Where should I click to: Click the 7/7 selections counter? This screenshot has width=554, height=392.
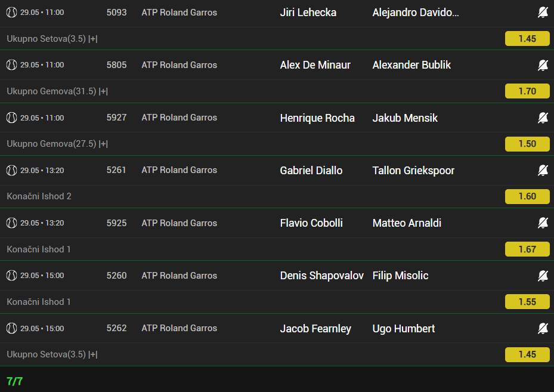click(14, 381)
